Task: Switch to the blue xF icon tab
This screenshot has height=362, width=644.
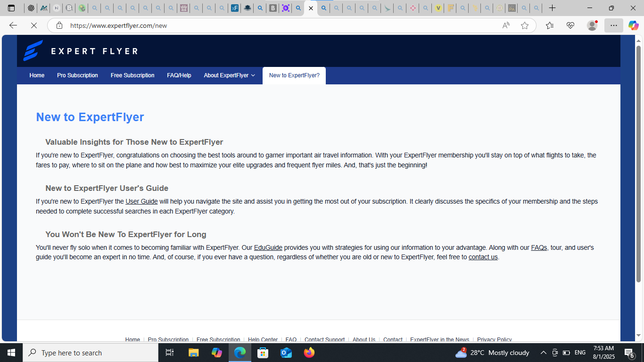Action: (234, 8)
